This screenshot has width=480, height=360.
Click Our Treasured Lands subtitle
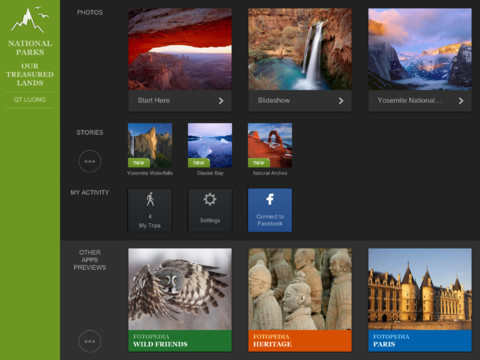[x=30, y=74]
